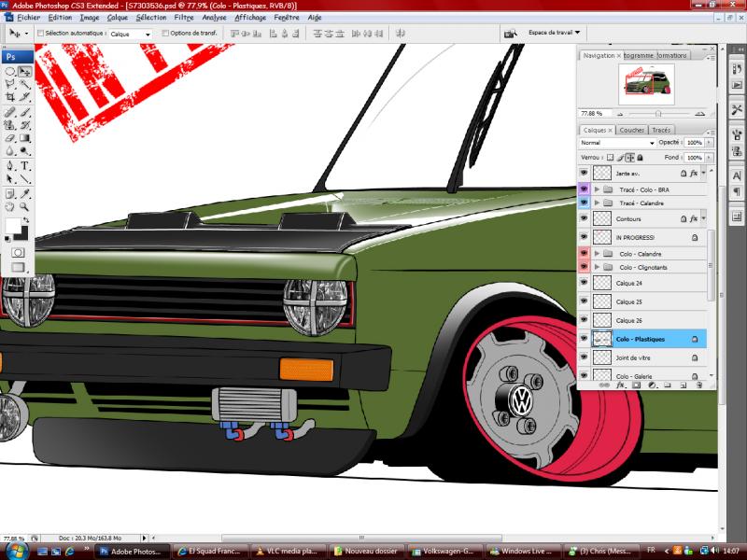Expand the Tracé - Colo - BRA group
This screenshot has width=747, height=560.
tap(597, 189)
